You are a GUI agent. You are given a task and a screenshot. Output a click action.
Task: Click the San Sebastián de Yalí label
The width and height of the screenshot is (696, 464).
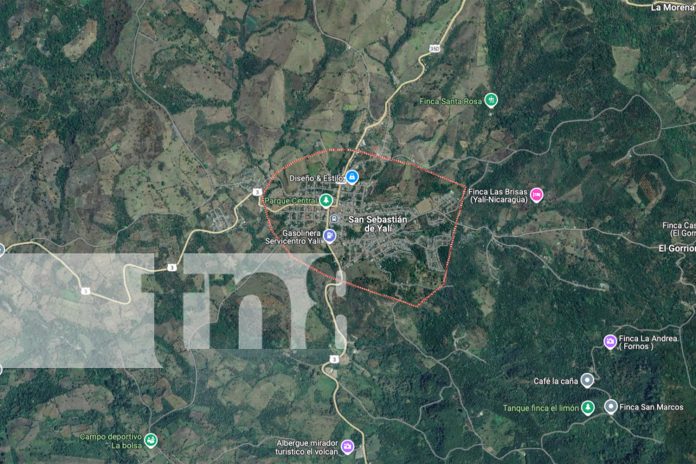point(377,223)
